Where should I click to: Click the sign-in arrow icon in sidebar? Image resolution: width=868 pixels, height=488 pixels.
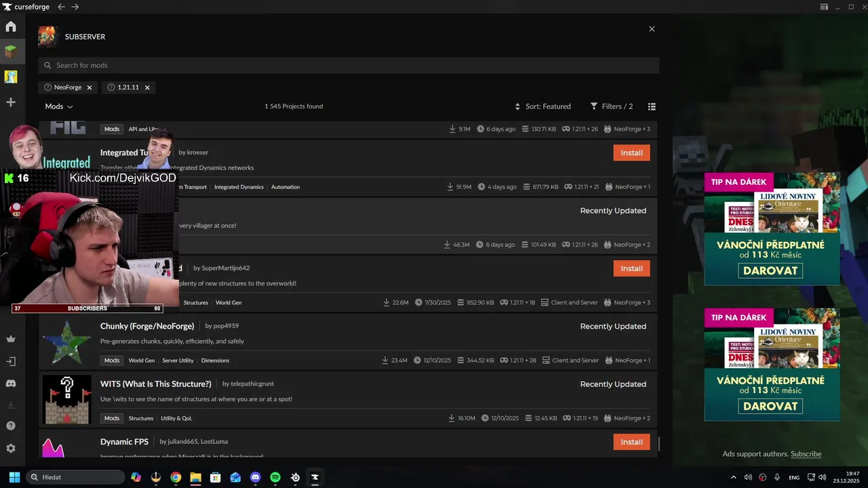coord(11,361)
